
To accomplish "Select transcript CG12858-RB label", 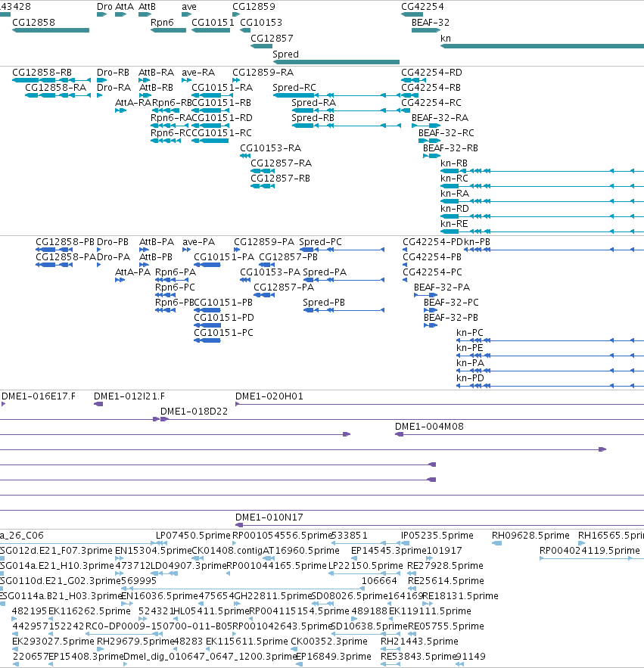I will 42,73.
